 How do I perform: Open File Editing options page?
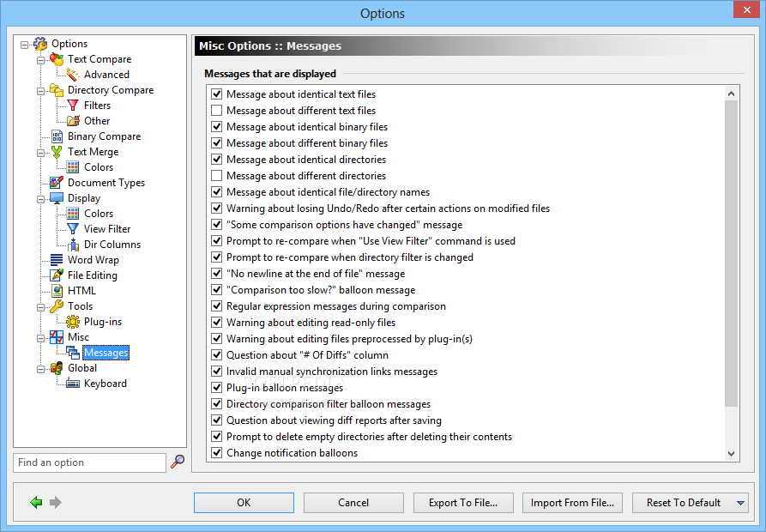(93, 275)
